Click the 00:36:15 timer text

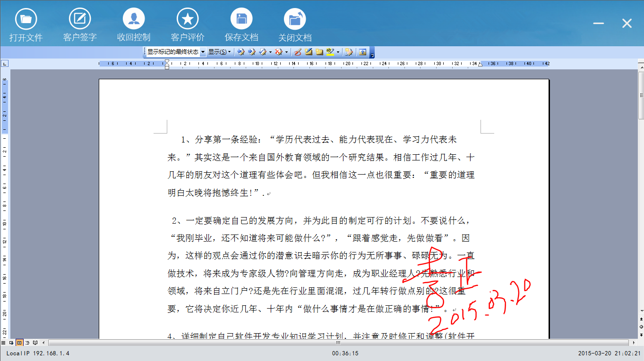pos(345,353)
